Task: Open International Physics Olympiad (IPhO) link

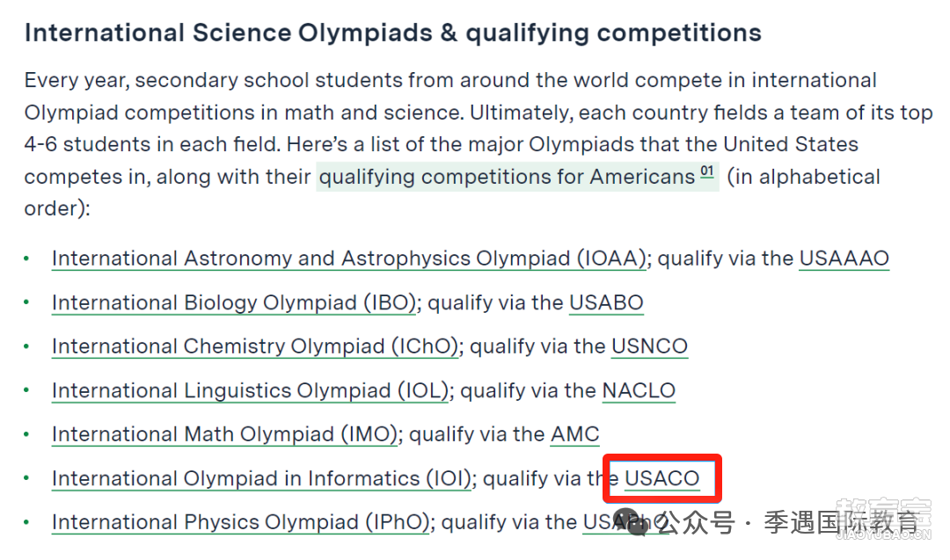Action: [240, 522]
